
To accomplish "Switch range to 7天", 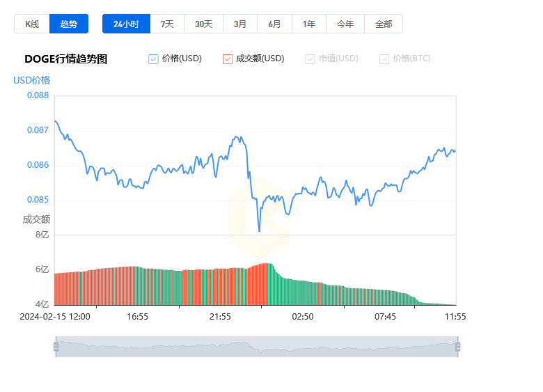I will click(167, 24).
